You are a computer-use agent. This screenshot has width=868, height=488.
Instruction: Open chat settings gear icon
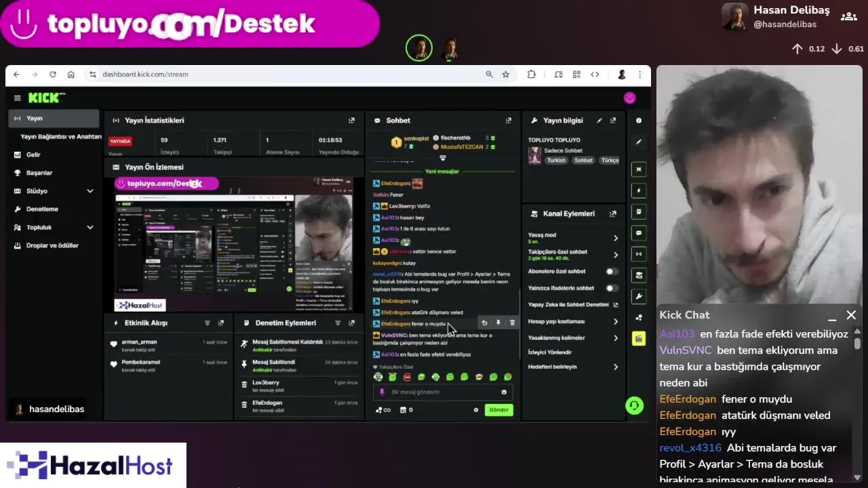pos(476,410)
